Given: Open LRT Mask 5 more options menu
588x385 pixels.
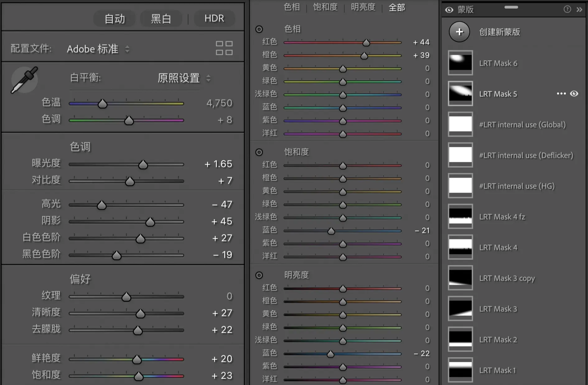Looking at the screenshot, I should coord(561,94).
